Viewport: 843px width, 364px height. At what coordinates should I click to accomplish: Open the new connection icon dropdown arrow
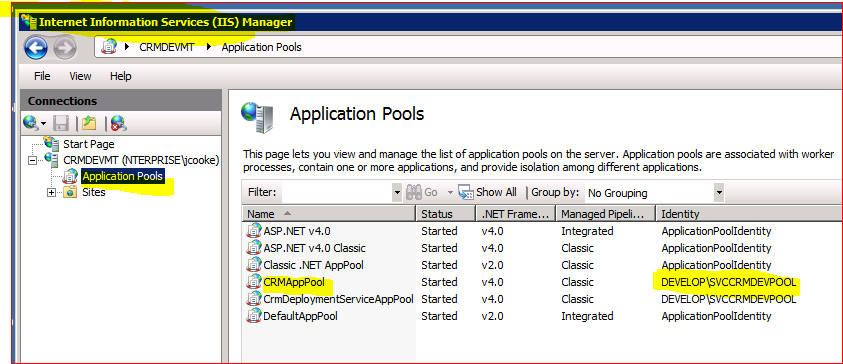[x=43, y=124]
